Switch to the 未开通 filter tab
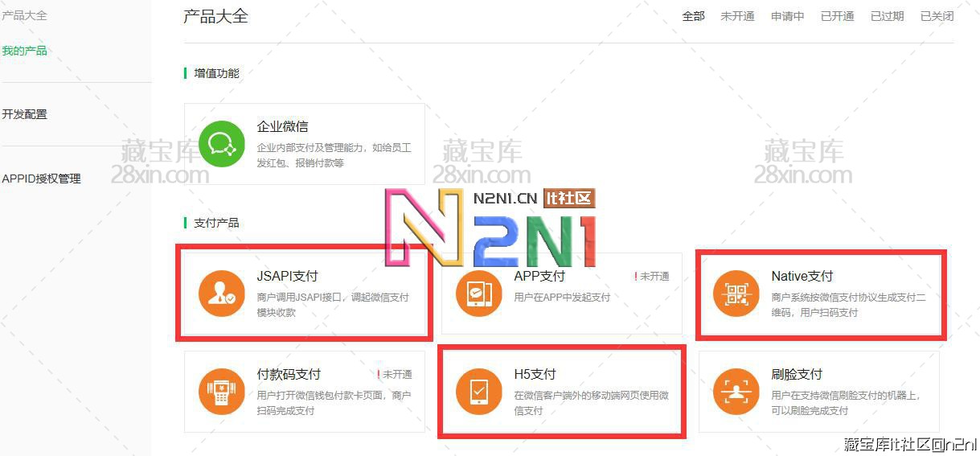Image resolution: width=980 pixels, height=456 pixels. (x=737, y=16)
